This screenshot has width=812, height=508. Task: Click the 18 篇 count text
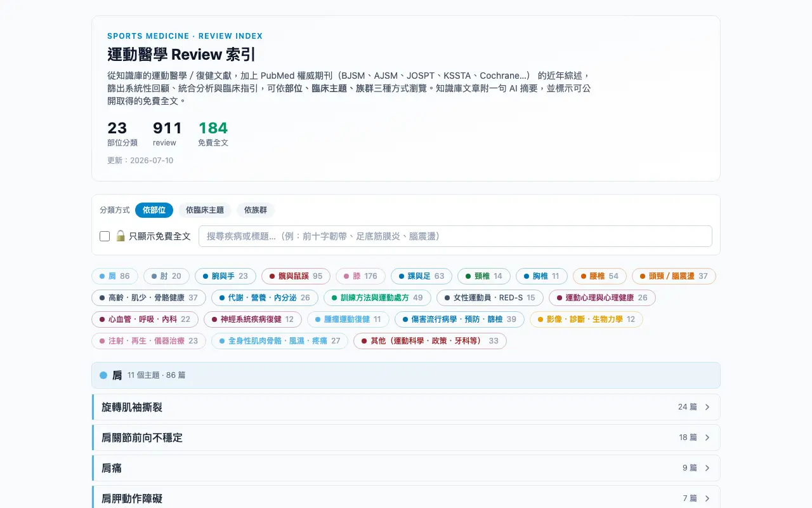[x=688, y=438]
